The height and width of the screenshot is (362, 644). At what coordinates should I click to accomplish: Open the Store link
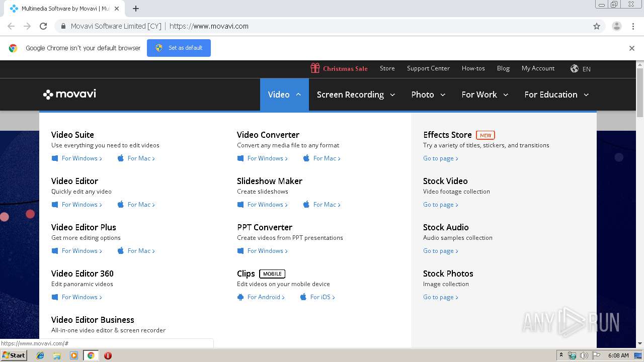tap(387, 68)
